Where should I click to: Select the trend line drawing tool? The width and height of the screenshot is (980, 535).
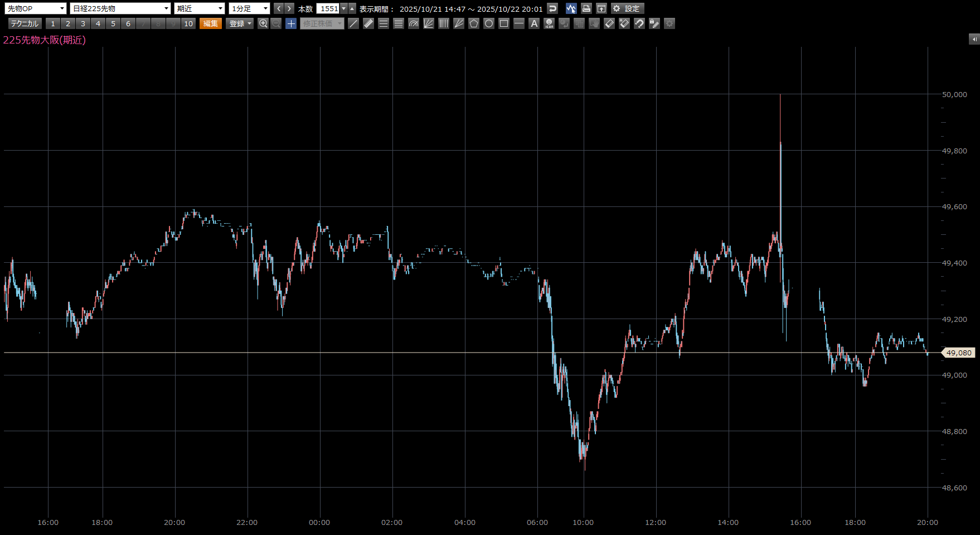tap(353, 23)
